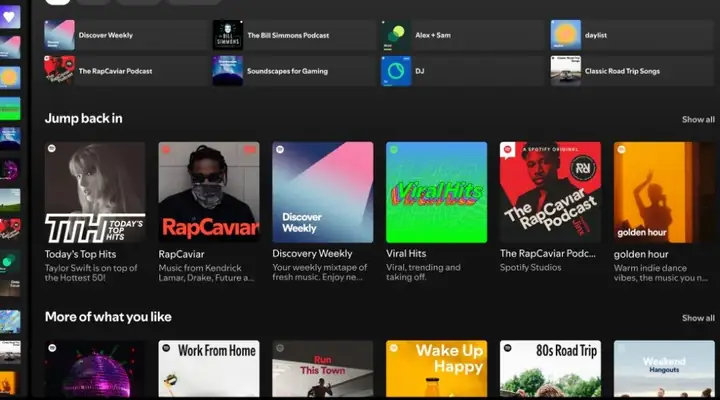Open the Wake Up Happy playlist

pyautogui.click(x=437, y=368)
